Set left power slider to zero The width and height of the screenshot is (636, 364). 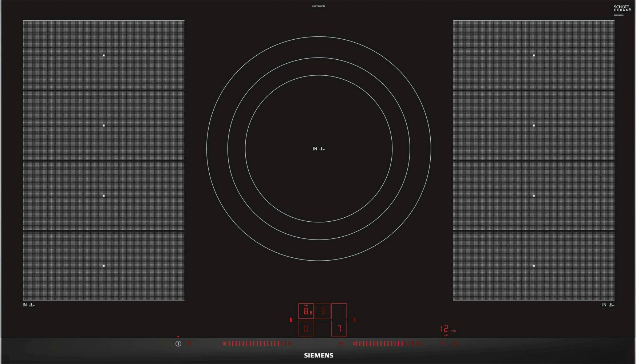(x=224, y=343)
